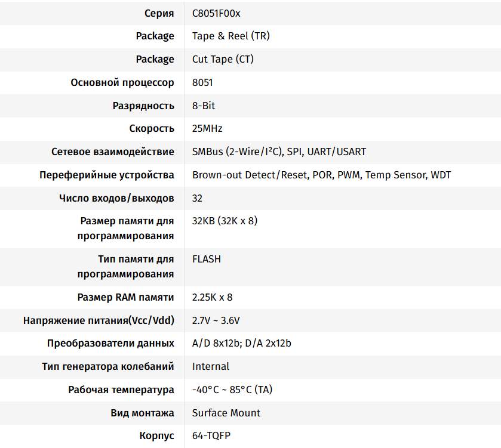
Task: Click the Surface Mount value
Action: tap(226, 413)
